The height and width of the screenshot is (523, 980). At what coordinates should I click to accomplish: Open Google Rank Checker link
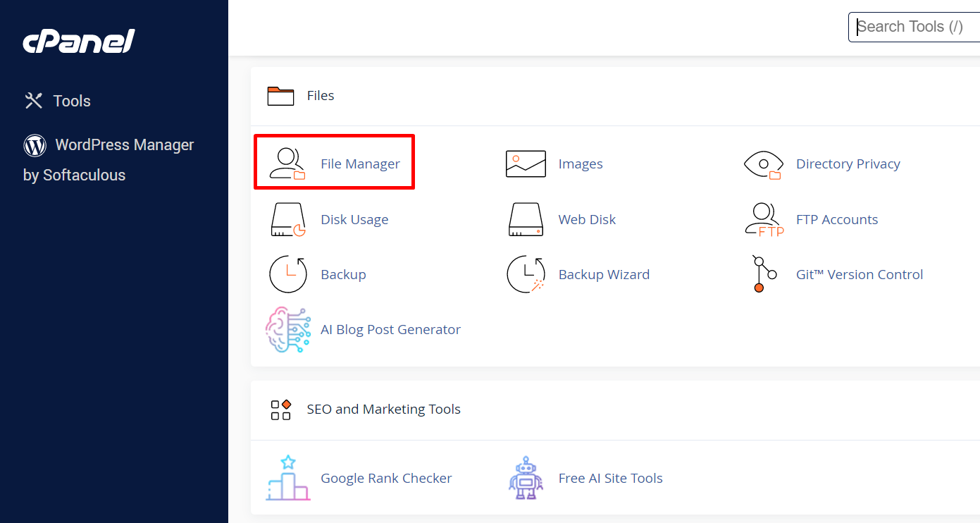386,478
